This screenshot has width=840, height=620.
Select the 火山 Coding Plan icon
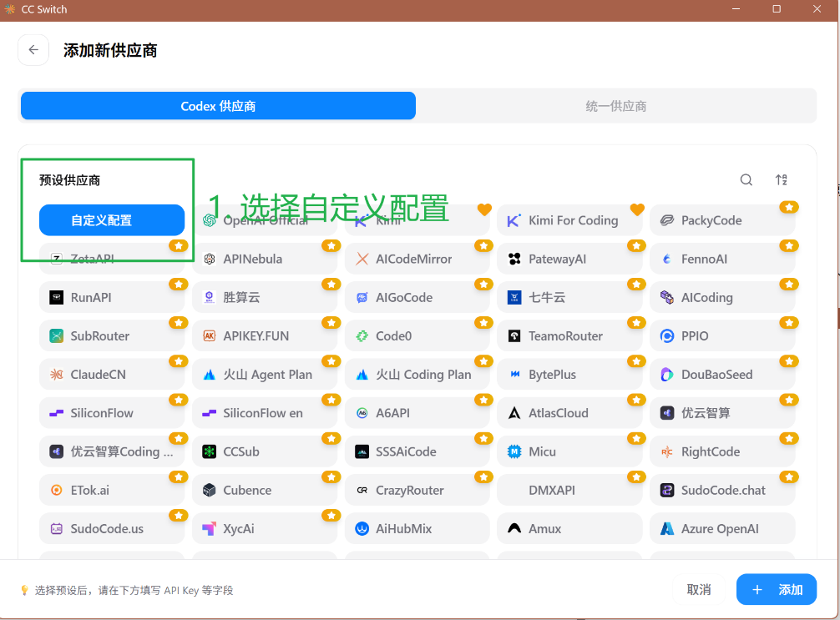click(x=362, y=375)
